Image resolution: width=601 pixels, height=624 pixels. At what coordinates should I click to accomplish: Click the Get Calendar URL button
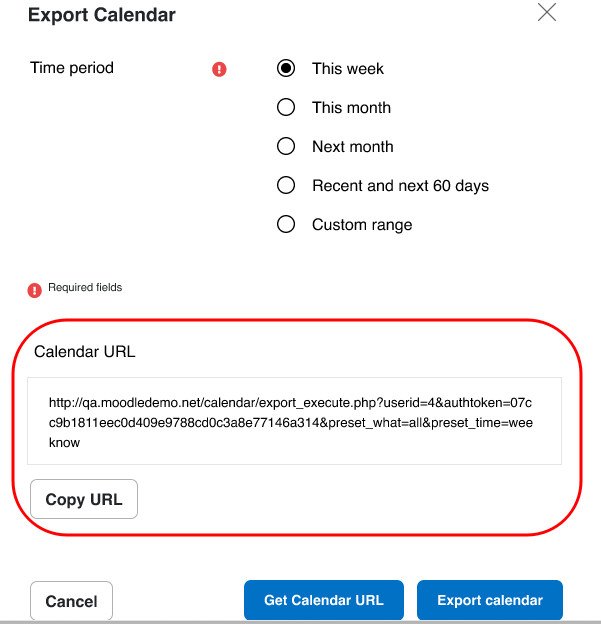coord(324,600)
